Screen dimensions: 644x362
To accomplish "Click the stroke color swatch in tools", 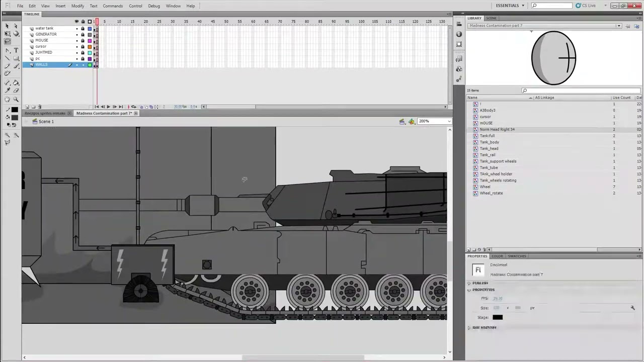I will pos(14,110).
